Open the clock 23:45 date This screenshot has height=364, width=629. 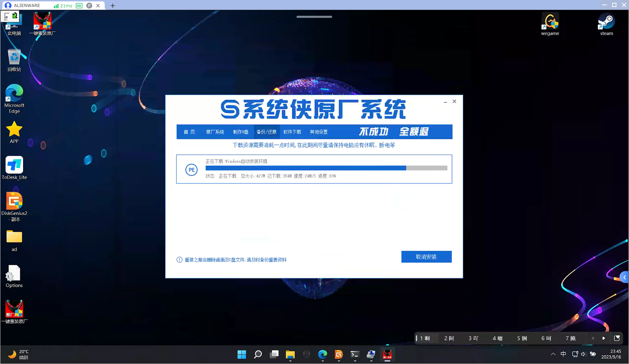coord(611,354)
